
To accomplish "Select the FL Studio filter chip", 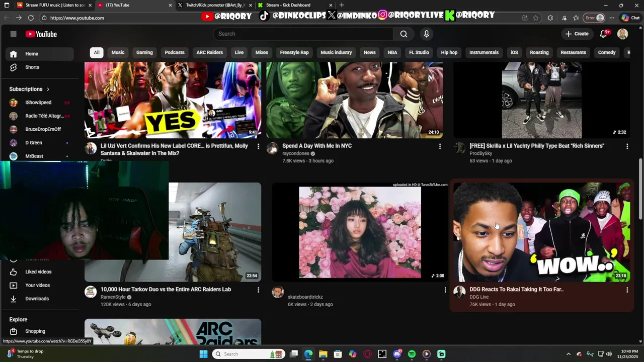I will [x=419, y=52].
